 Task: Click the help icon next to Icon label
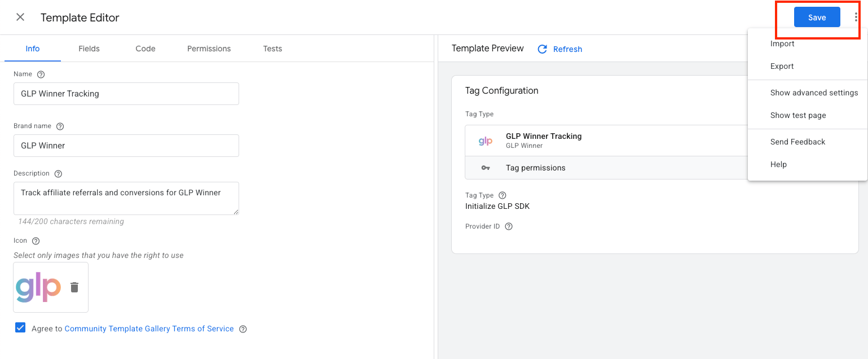[x=36, y=241]
